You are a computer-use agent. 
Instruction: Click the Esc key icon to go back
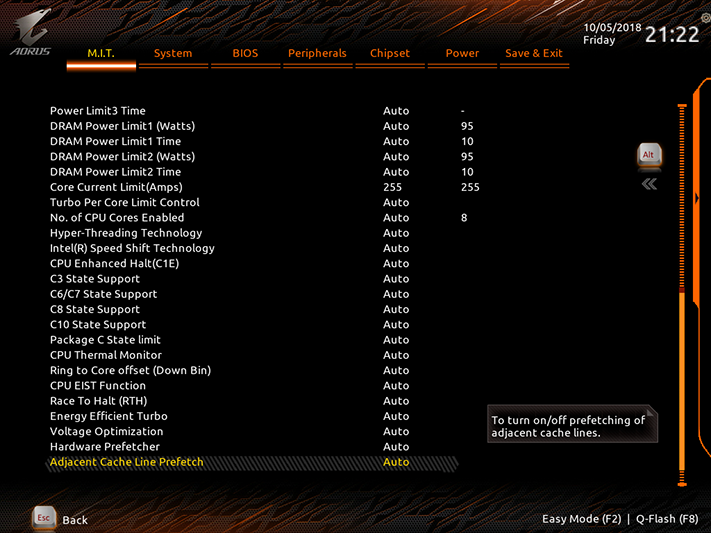coord(44,518)
